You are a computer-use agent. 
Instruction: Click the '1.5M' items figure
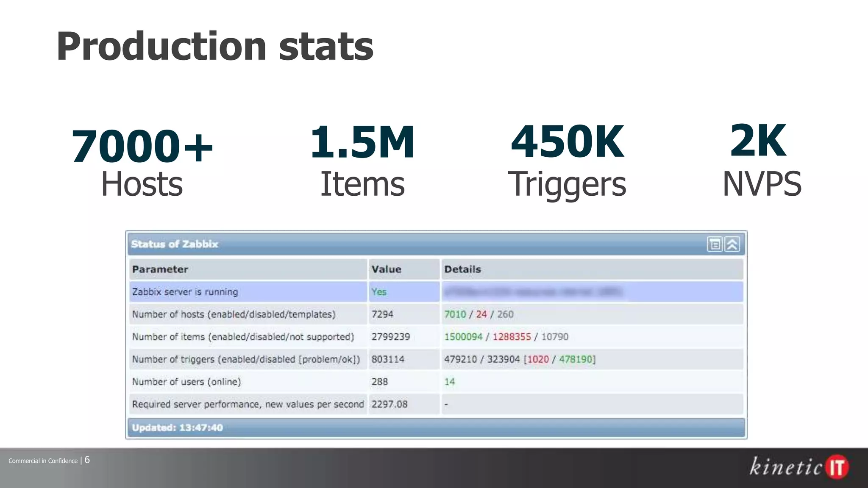362,142
